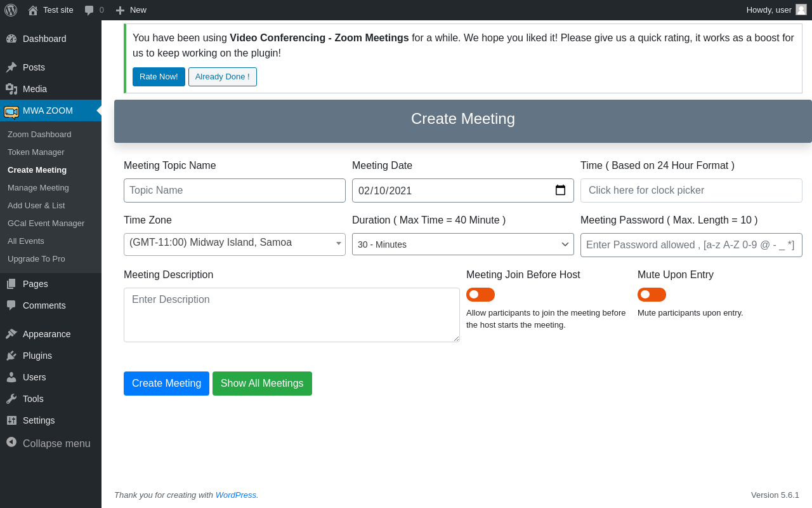Click the Tools menu label
The height and width of the screenshot is (508, 812).
pos(33,399)
